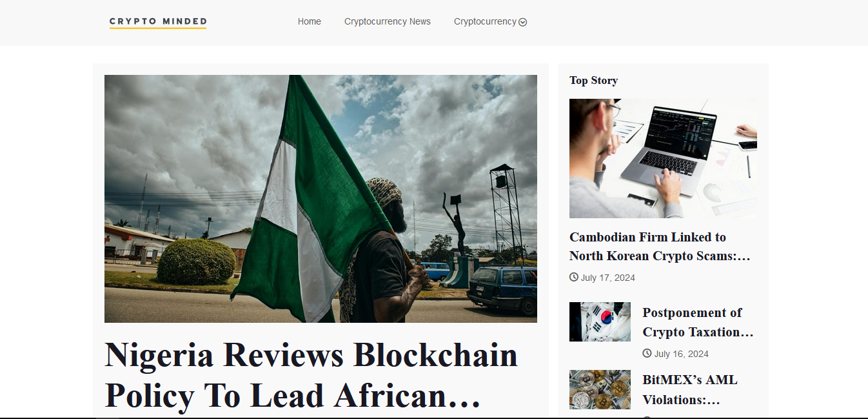Open the BitMEX's AML Violations article
The image size is (868, 419).
690,389
